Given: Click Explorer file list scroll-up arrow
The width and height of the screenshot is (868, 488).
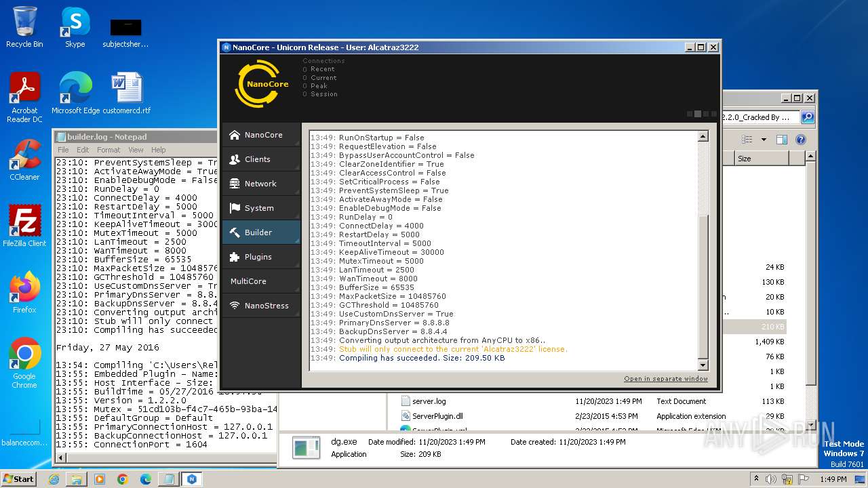Looking at the screenshot, I should pos(810,157).
